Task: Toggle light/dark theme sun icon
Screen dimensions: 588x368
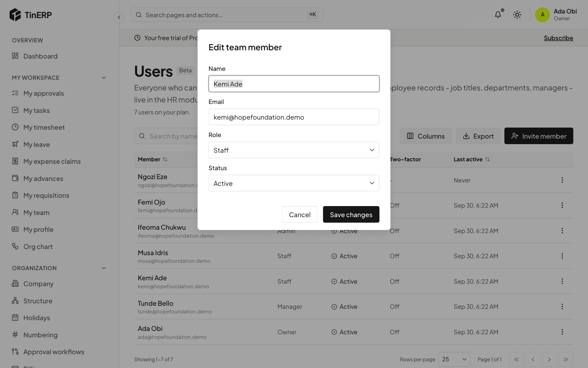Action: click(517, 15)
